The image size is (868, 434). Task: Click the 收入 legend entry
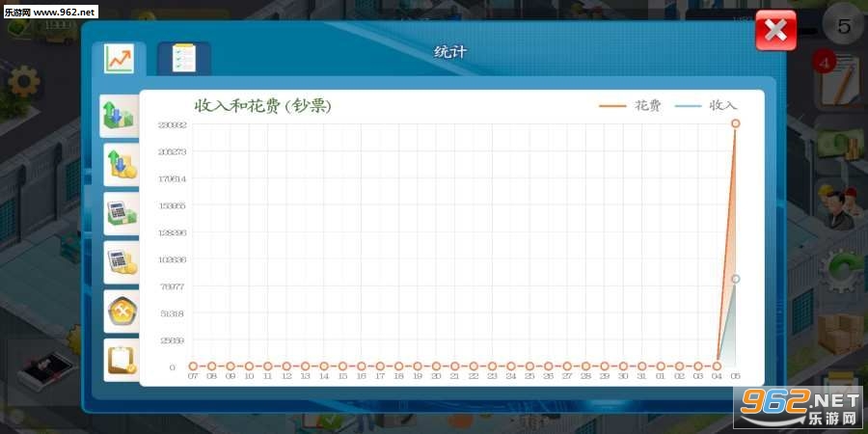pyautogui.click(x=707, y=106)
